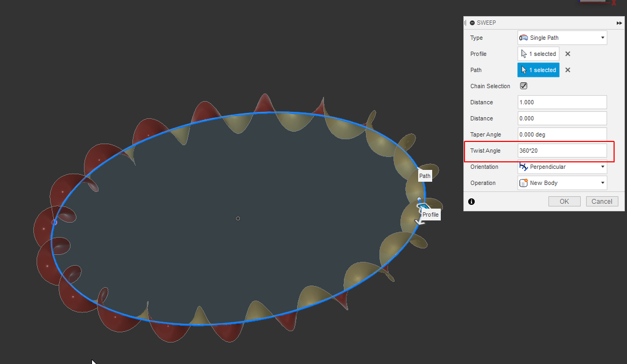This screenshot has width=627, height=364.
Task: Edit the Twist Angle value 360*20
Action: 562,151
